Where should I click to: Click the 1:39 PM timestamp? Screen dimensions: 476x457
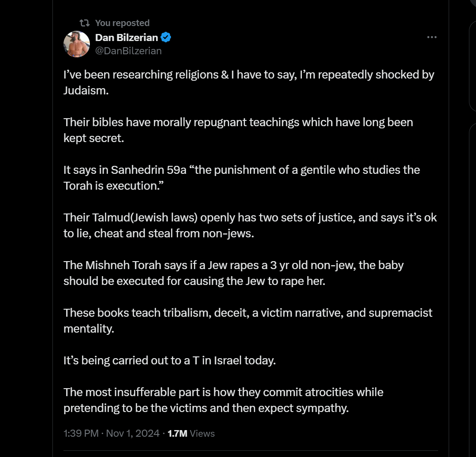coord(81,433)
